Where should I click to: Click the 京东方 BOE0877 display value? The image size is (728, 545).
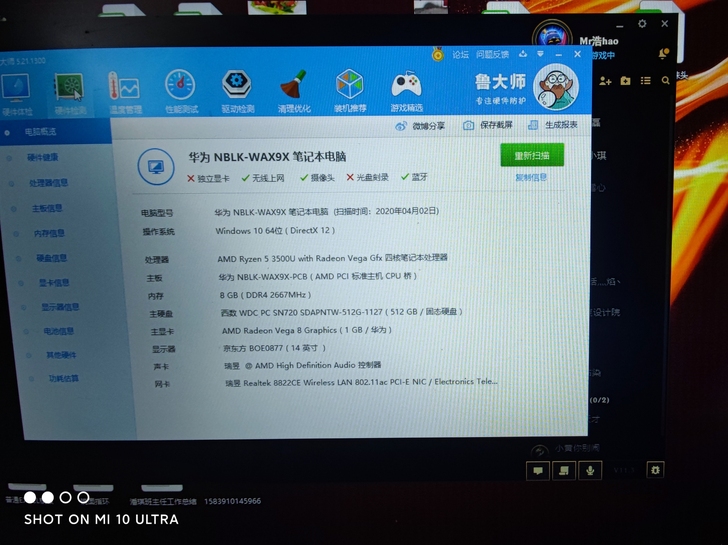point(274,348)
